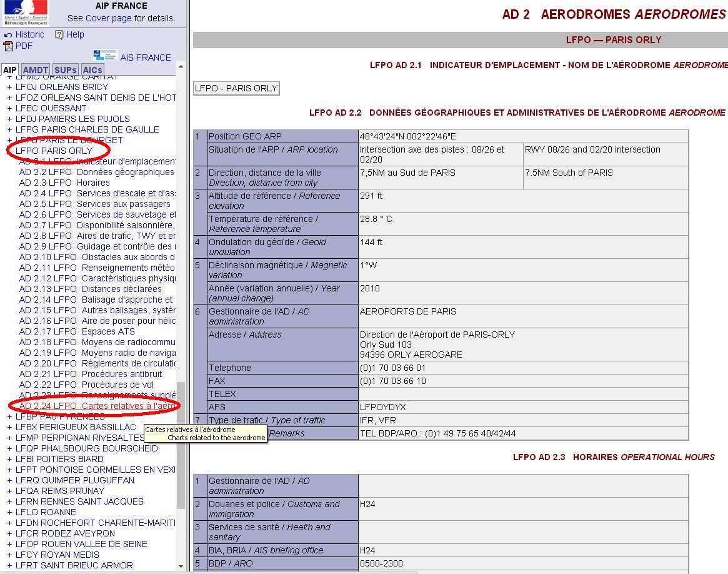The width and height of the screenshot is (728, 574).
Task: Click the Historic back-arrow icon
Action: (8, 35)
